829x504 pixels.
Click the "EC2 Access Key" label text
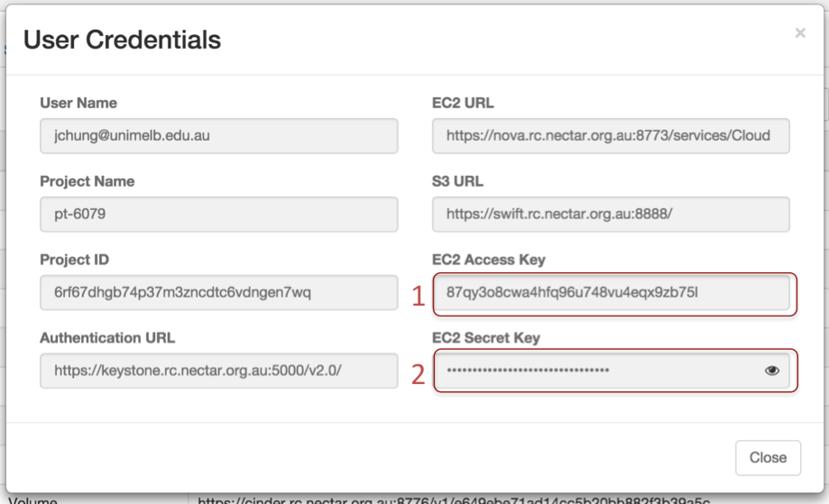[488, 260]
